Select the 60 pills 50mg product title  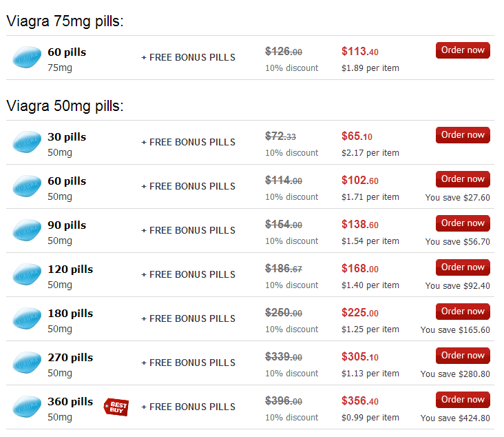click(67, 181)
